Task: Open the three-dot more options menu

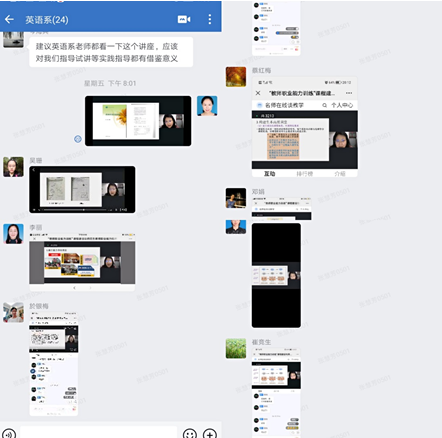Action: [x=210, y=19]
